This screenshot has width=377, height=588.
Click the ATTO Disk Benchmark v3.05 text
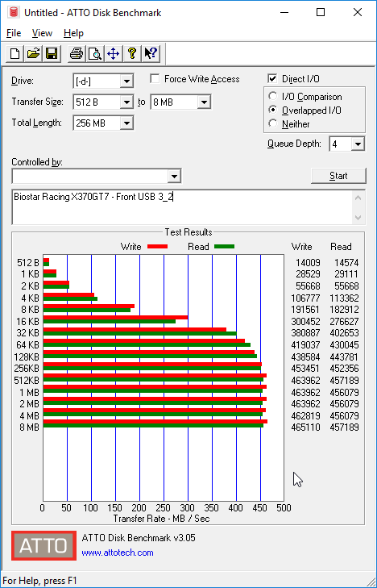[139, 538]
